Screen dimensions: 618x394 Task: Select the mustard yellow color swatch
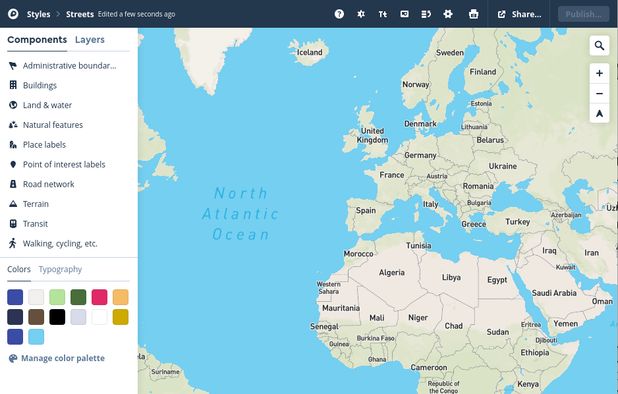point(121,317)
